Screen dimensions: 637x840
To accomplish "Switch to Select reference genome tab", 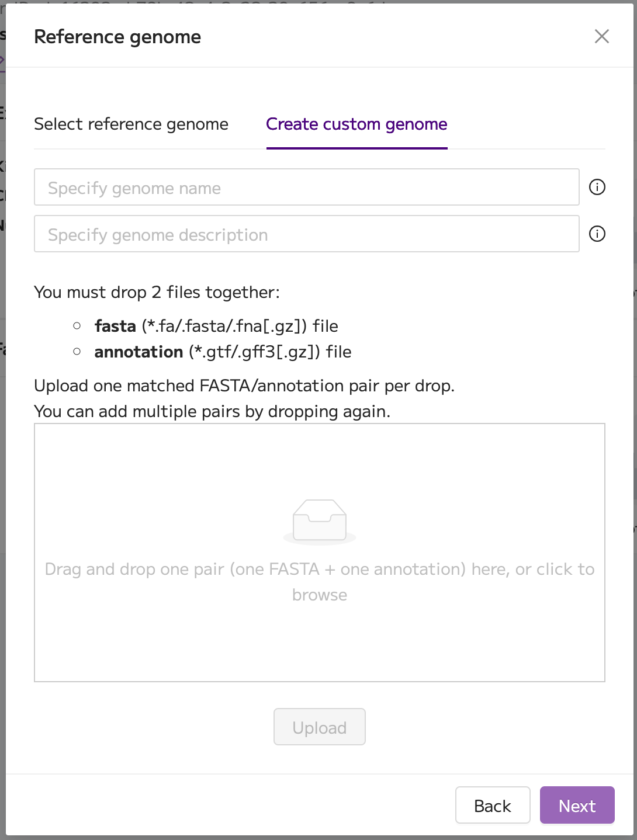I will pyautogui.click(x=131, y=124).
